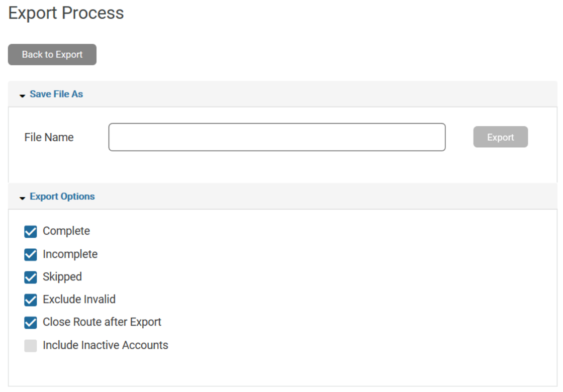The width and height of the screenshot is (563, 392).
Task: Turn off the Exclude Invalid checkbox
Action: point(31,300)
